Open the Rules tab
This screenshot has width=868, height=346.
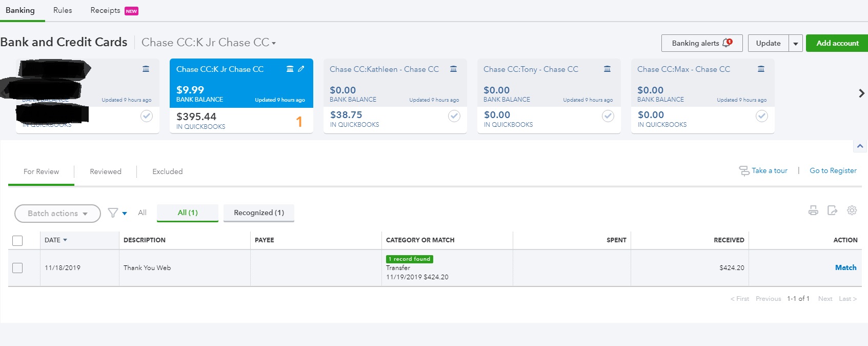coord(63,10)
